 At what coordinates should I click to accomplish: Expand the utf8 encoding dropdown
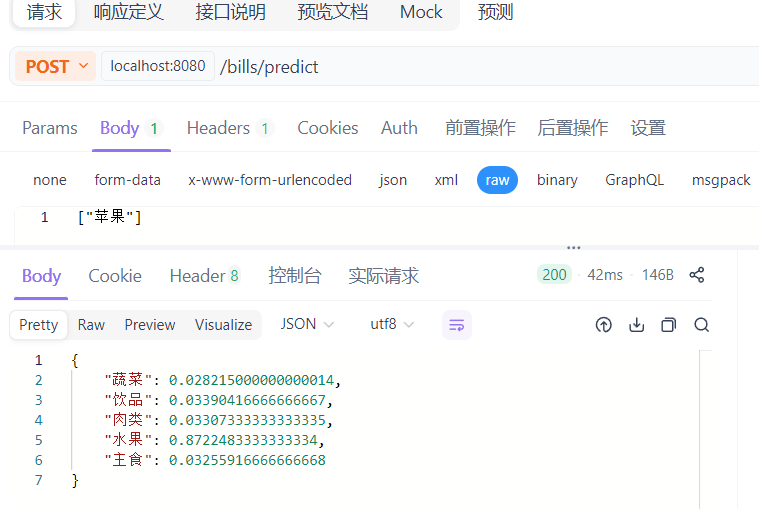392,324
